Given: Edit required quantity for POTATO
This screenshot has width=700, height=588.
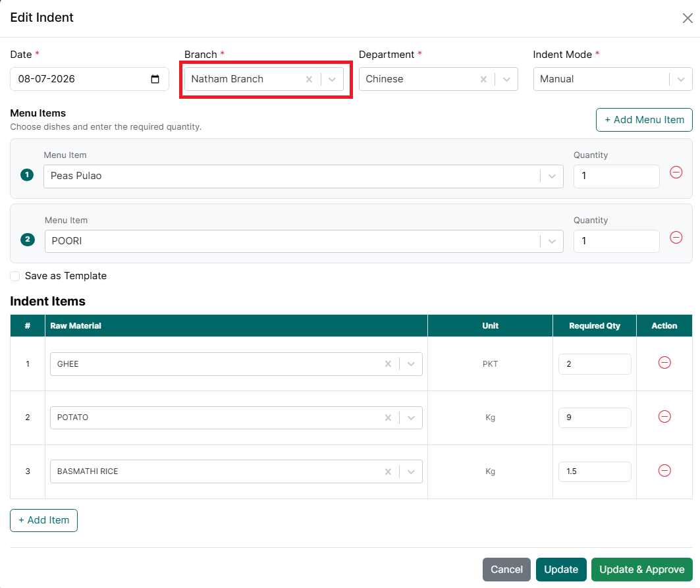Looking at the screenshot, I should point(595,417).
